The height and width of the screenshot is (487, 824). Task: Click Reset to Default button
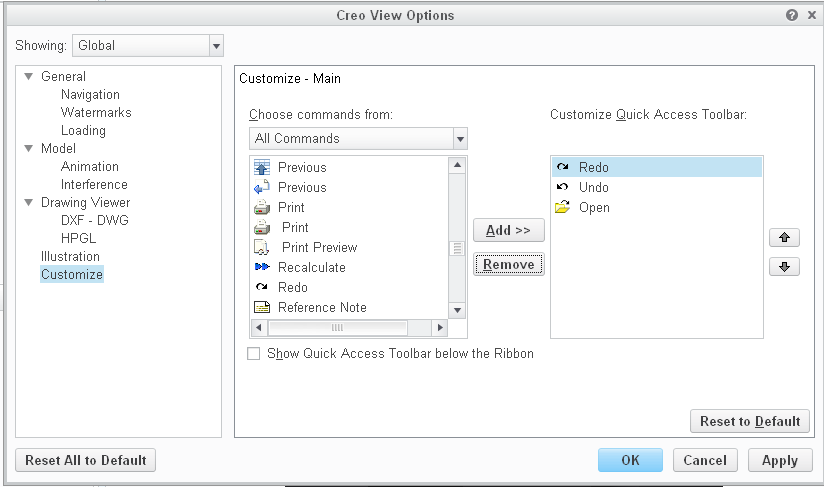[x=749, y=421]
